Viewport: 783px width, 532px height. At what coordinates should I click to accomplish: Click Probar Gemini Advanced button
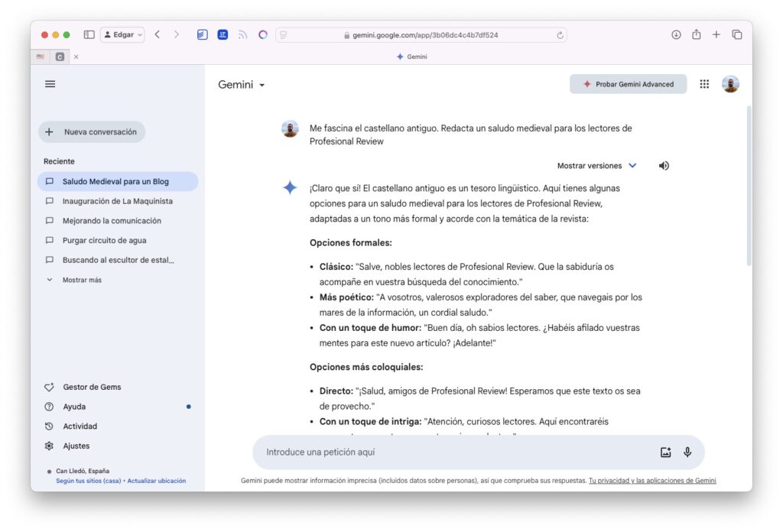click(x=629, y=84)
